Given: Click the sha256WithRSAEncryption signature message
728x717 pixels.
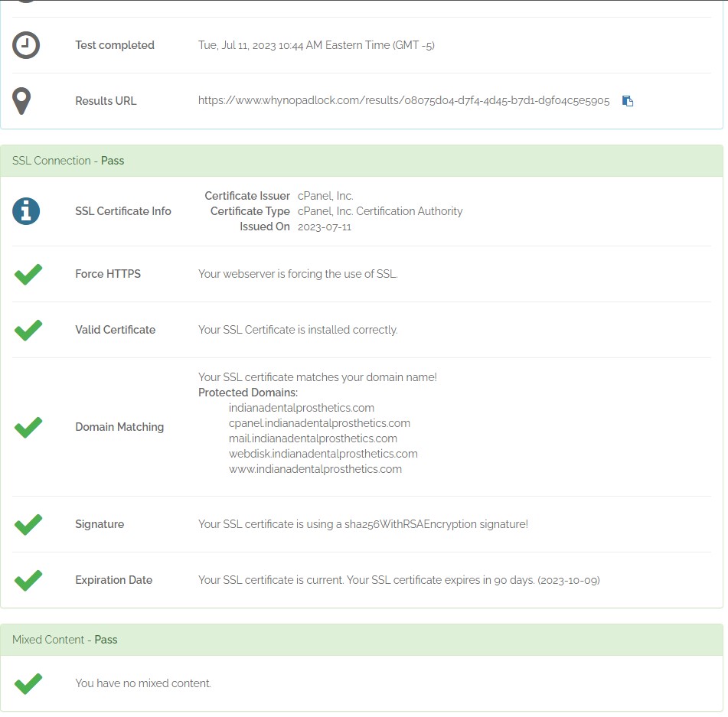Looking at the screenshot, I should click(363, 524).
